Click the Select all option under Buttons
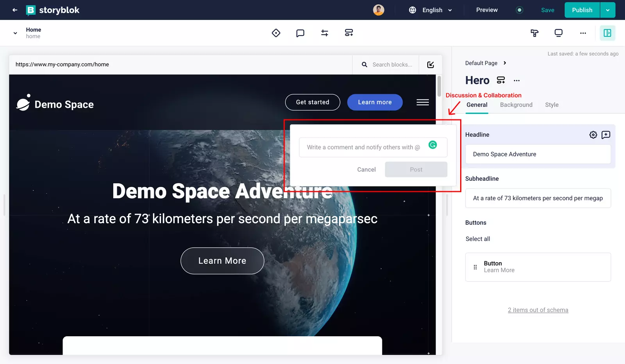Viewport: 625px width, 364px height. pos(478,239)
